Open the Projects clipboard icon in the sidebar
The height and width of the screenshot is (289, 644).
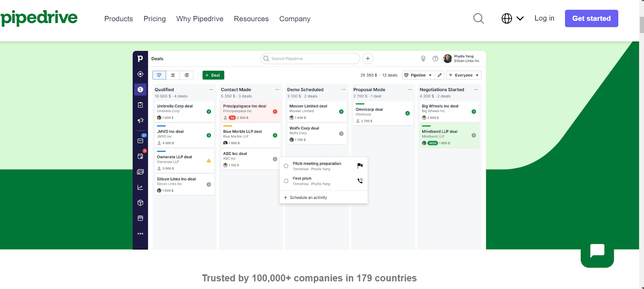(140, 105)
